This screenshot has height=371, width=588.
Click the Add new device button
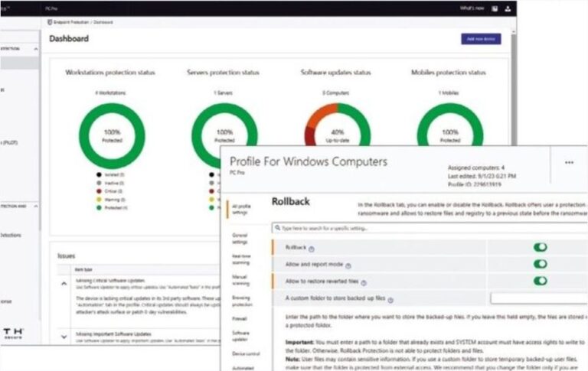pos(480,39)
